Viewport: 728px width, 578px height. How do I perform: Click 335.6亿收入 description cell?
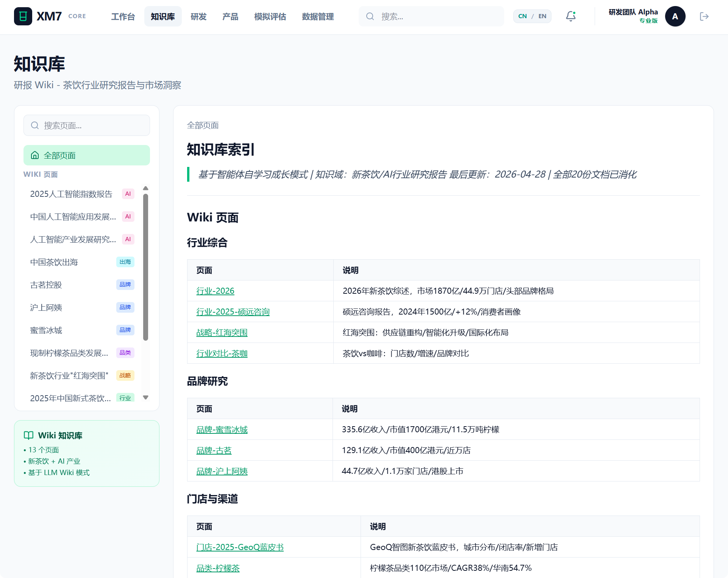tap(516, 429)
